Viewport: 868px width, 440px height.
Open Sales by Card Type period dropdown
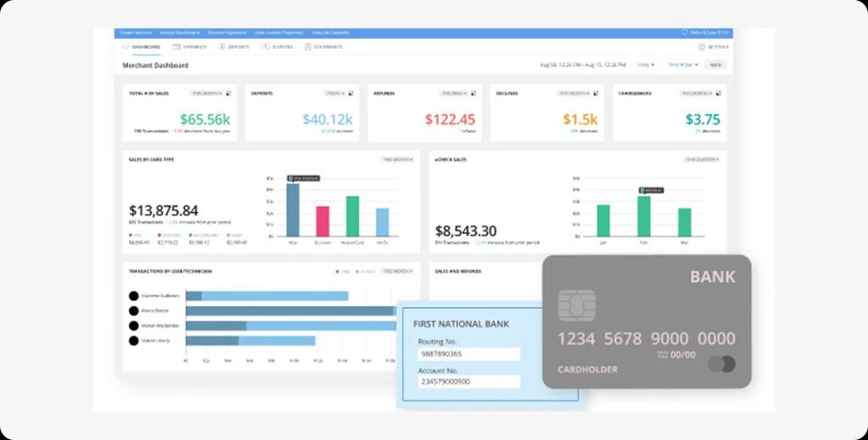[398, 159]
